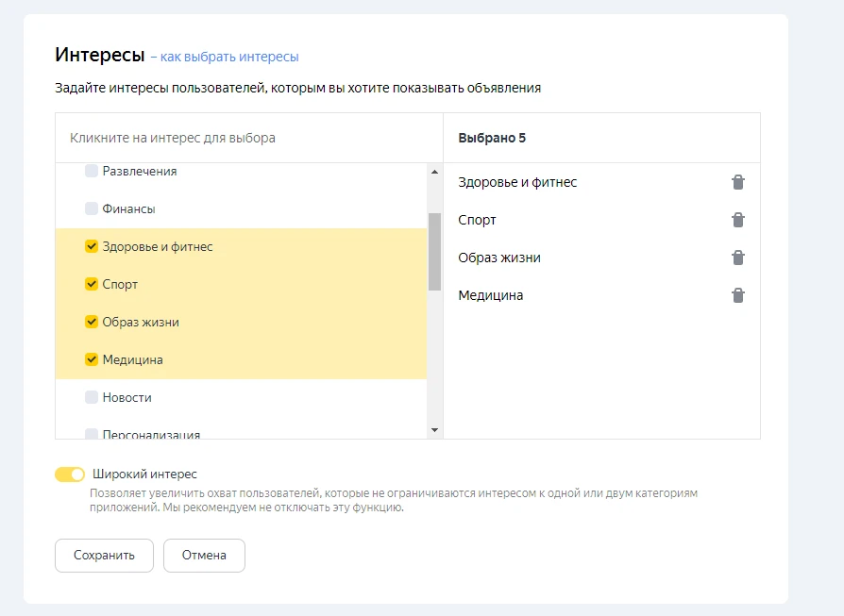This screenshot has height=616, width=844.
Task: Open the как выбрать интересы link
Action: pos(229,57)
